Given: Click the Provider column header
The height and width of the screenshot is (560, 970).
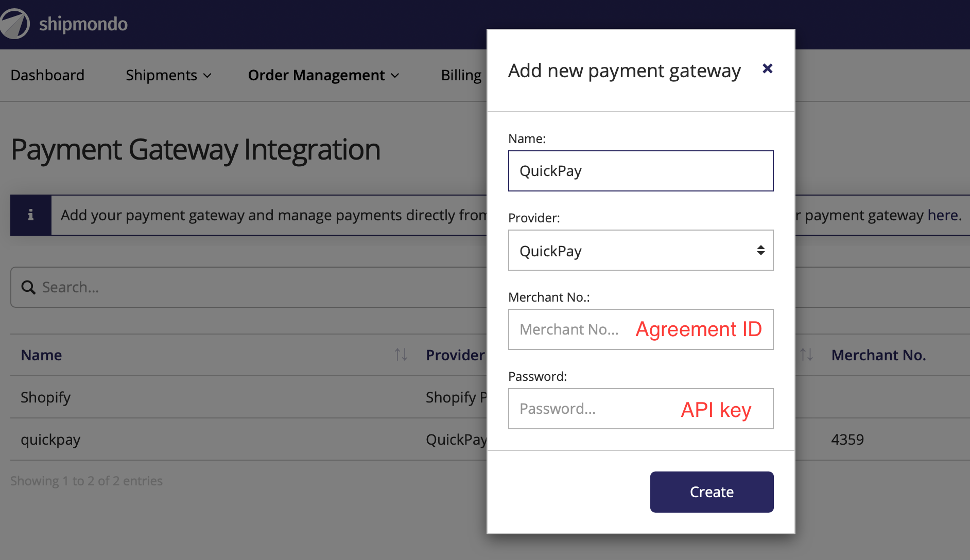Looking at the screenshot, I should (455, 355).
